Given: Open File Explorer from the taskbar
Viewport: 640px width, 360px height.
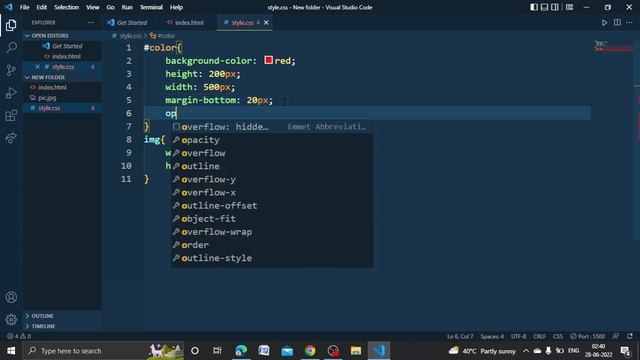Looking at the screenshot, I should pos(356,351).
